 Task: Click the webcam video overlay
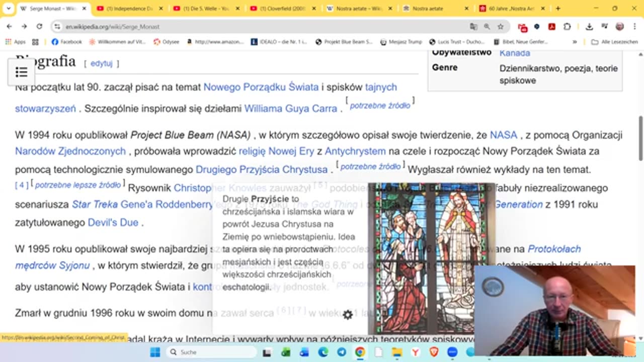tap(554, 310)
